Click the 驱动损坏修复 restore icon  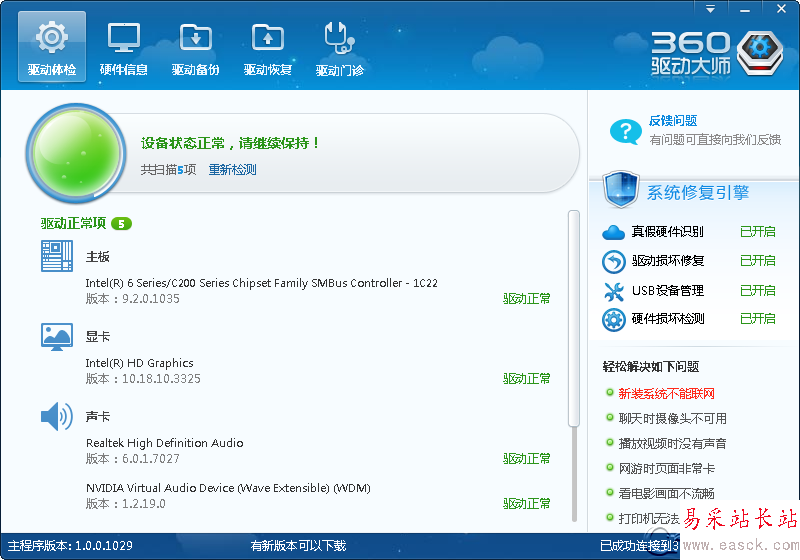[x=613, y=262]
